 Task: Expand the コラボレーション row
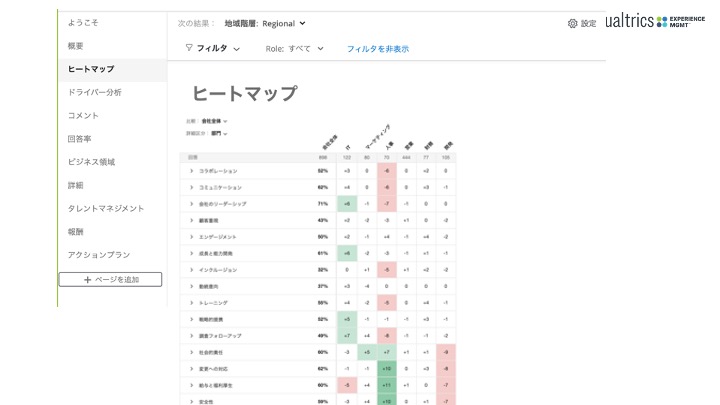191,172
